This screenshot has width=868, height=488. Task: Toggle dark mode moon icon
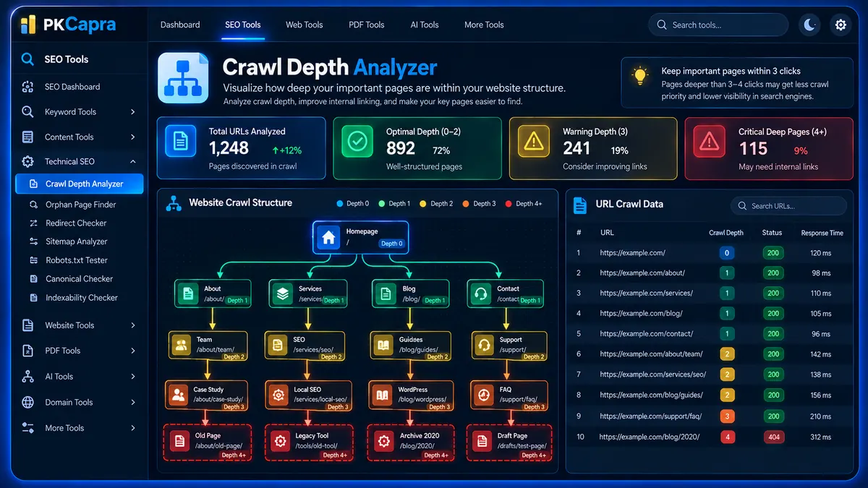[810, 25]
